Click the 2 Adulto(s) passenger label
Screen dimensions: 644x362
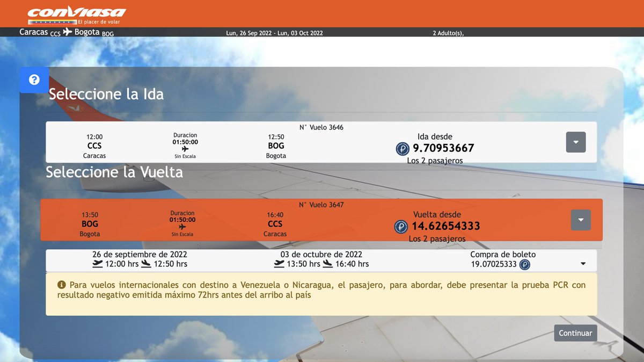[x=448, y=32]
